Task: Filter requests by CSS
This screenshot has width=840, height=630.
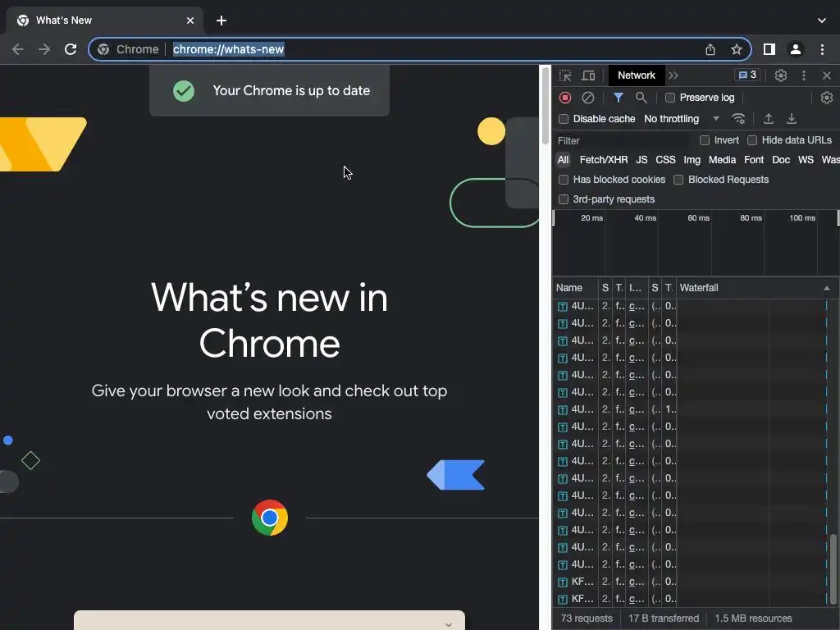Action: tap(665, 160)
